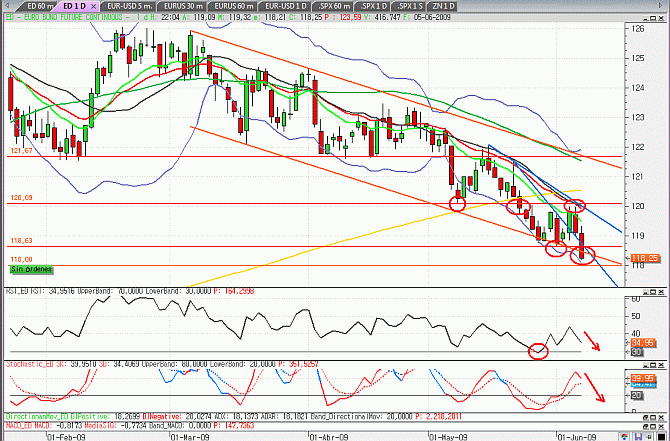The image size is (670, 441).
Task: Click the 122 price axis label
Action: pyautogui.click(x=637, y=147)
